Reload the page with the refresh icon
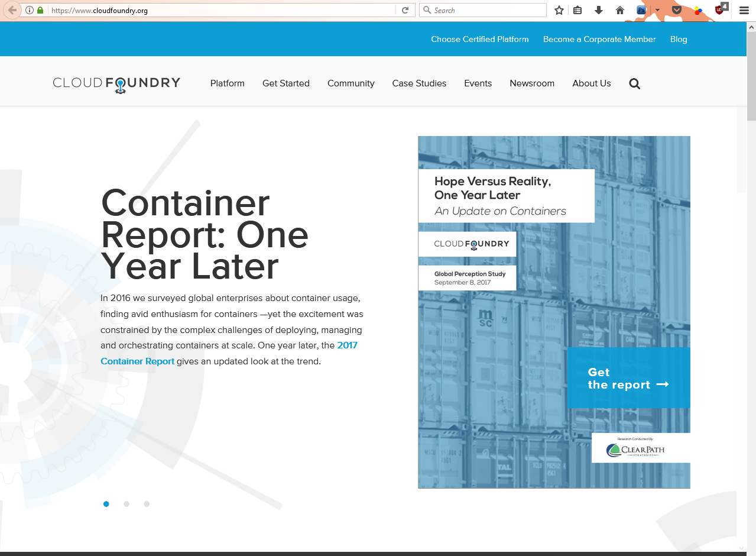Screen dimensions: 756x556 pyautogui.click(x=405, y=10)
